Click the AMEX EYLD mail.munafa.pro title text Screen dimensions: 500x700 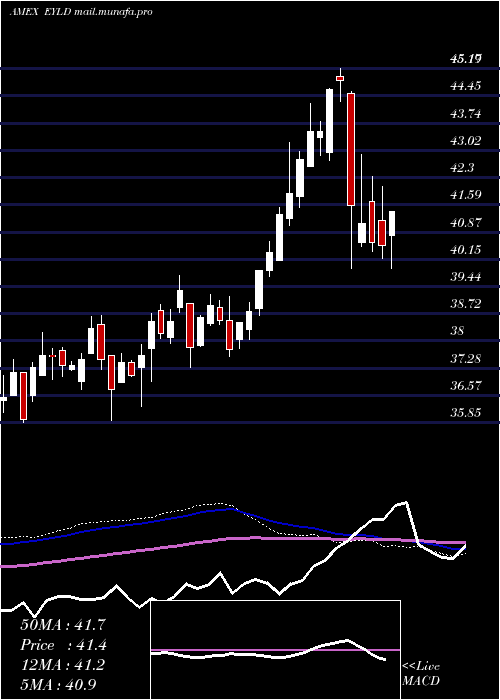[81, 12]
